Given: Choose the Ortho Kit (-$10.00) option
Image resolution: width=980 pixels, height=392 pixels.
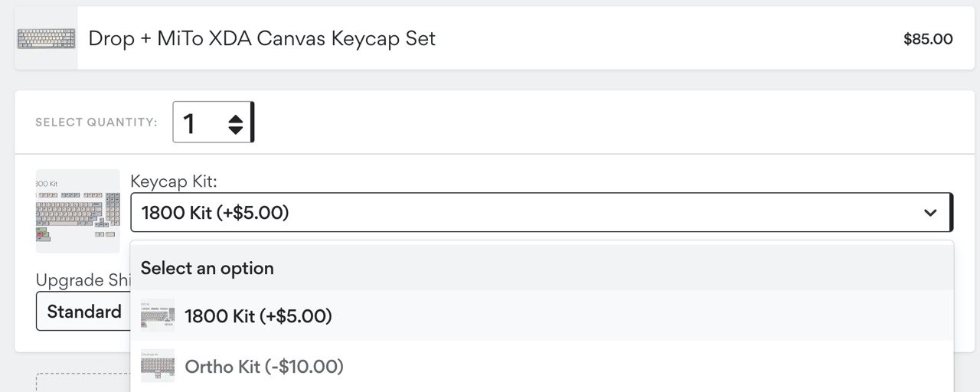Looking at the screenshot, I should click(542, 367).
